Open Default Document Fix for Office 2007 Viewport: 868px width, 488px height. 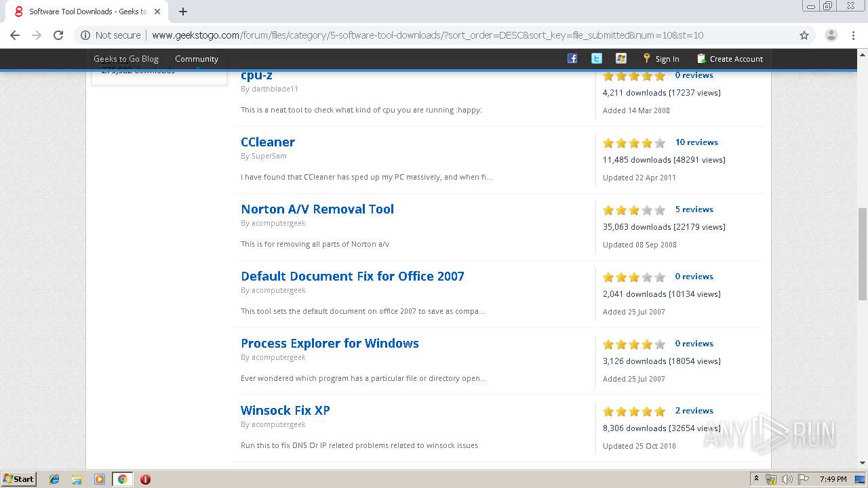[353, 276]
